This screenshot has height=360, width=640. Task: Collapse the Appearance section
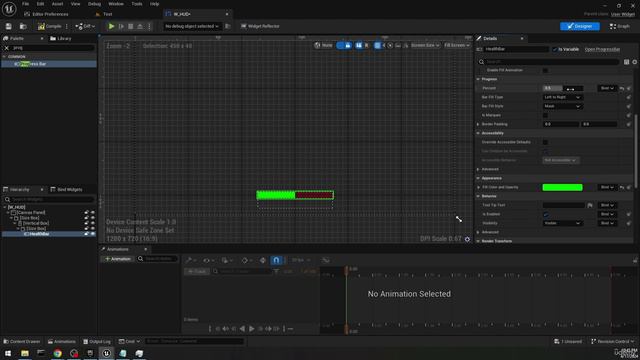(478, 178)
